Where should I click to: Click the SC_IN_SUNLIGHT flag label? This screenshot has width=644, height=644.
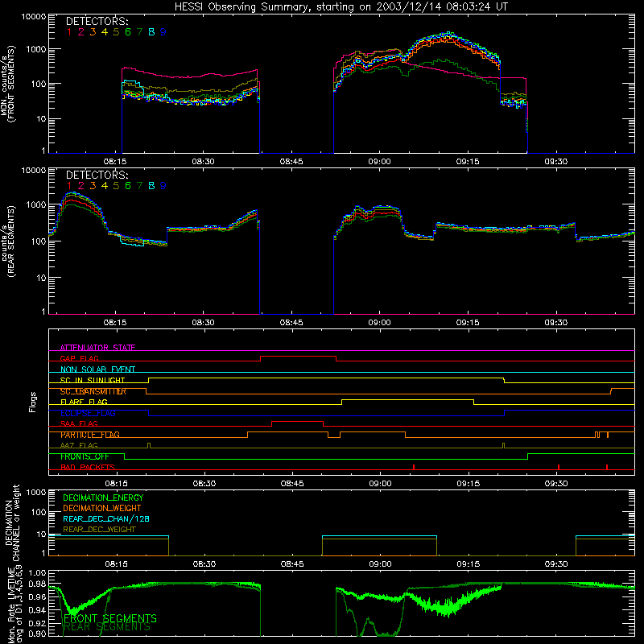click(93, 380)
